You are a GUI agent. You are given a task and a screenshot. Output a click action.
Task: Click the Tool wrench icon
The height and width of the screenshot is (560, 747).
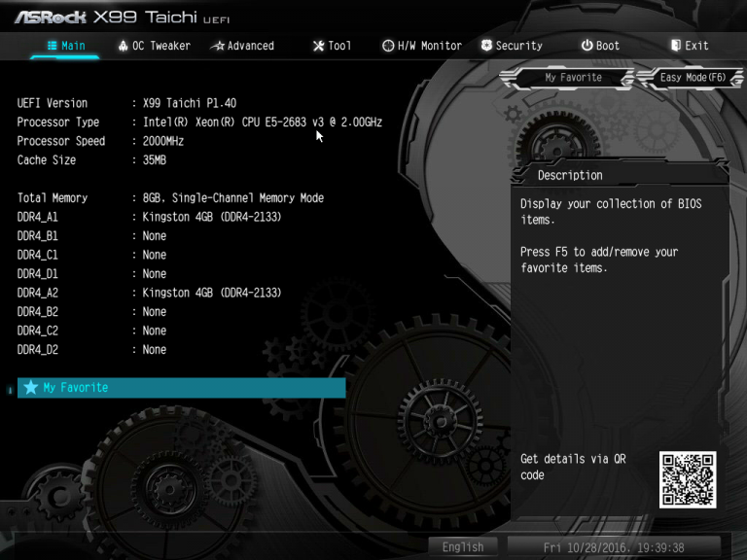point(318,46)
